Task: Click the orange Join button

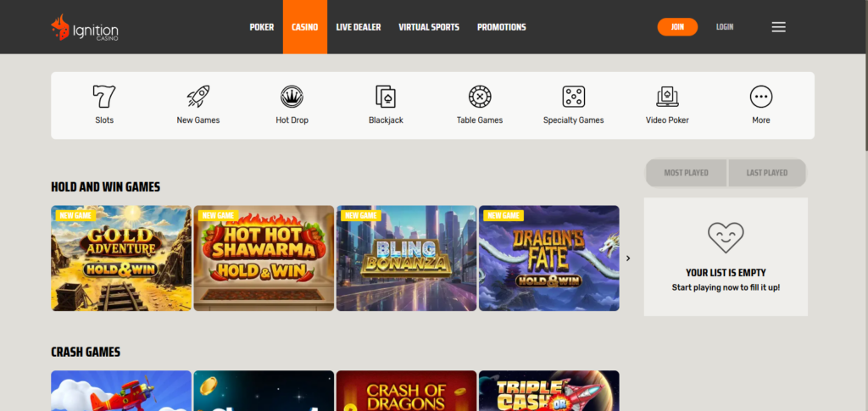Action: coord(677,27)
